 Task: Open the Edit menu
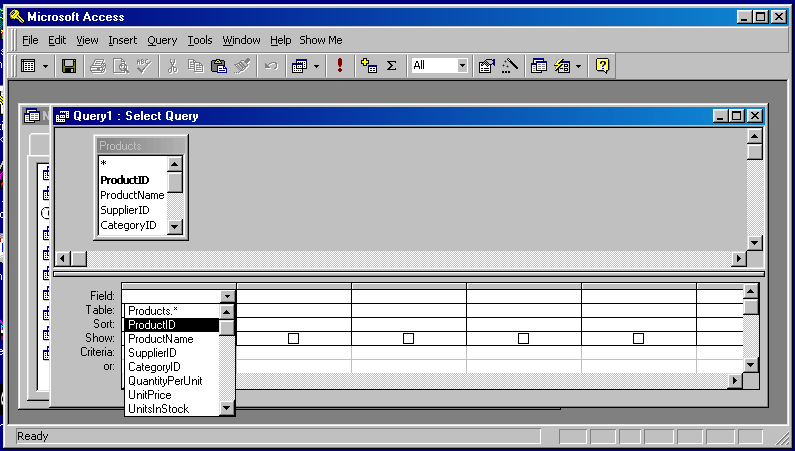[57, 40]
